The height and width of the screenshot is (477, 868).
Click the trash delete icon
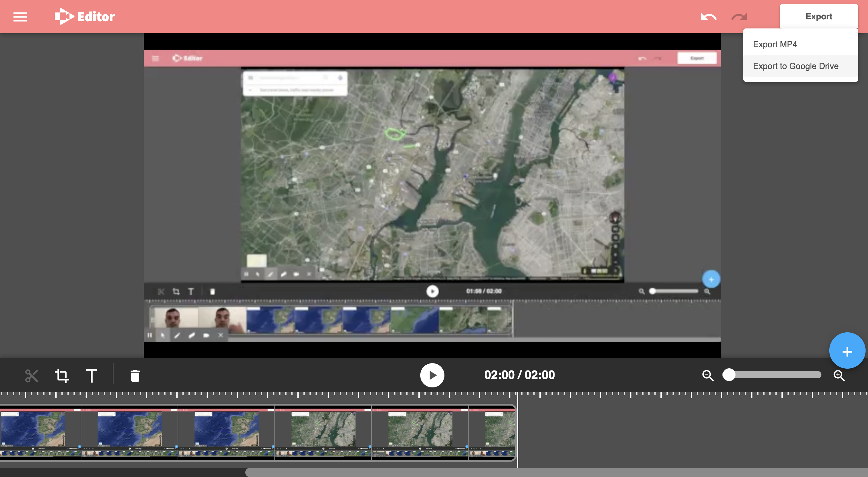coord(135,375)
